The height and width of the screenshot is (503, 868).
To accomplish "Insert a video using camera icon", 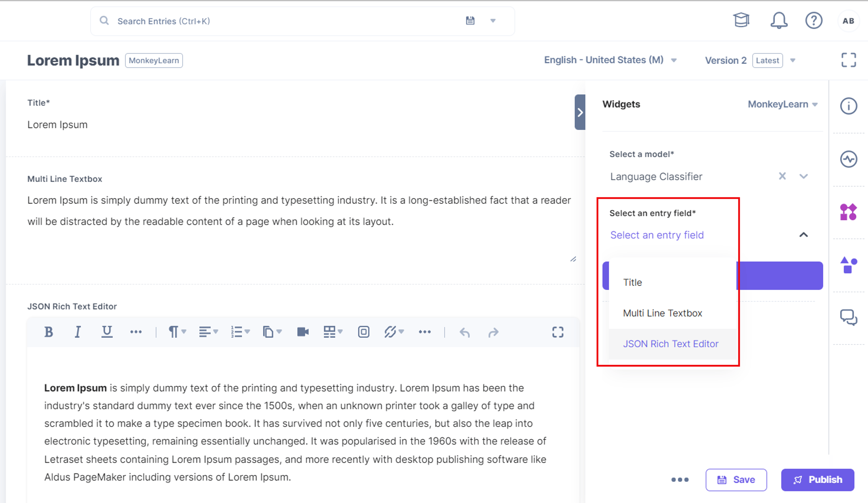I will click(x=303, y=332).
